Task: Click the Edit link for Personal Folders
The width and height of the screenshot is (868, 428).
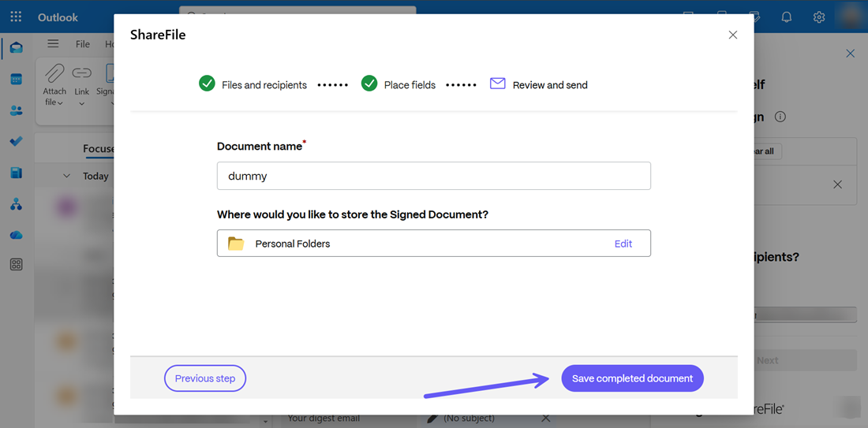Action: point(623,244)
